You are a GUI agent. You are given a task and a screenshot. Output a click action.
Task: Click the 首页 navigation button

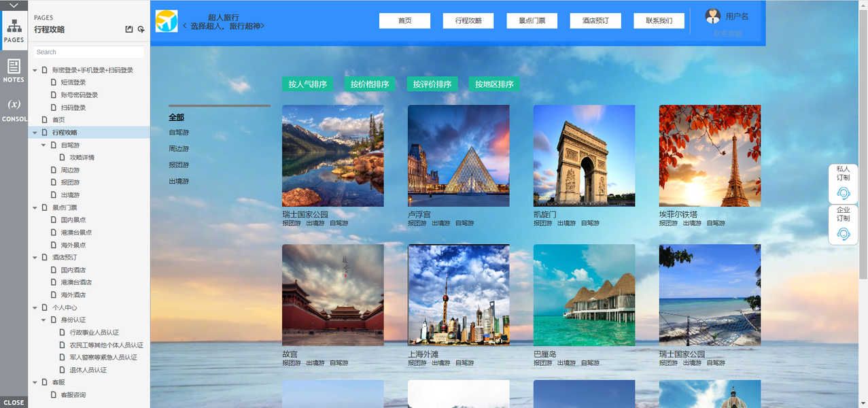pos(405,20)
